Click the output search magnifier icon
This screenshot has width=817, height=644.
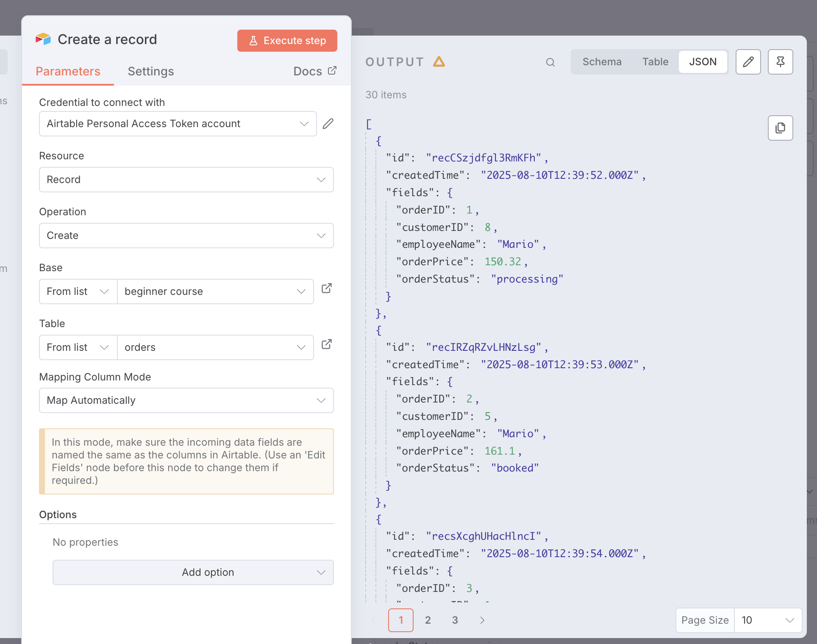pyautogui.click(x=550, y=62)
